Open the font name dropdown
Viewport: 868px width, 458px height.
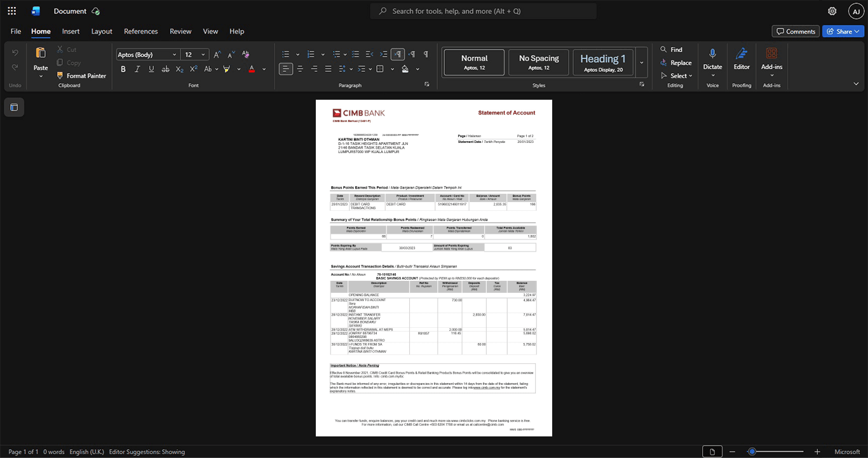(173, 55)
